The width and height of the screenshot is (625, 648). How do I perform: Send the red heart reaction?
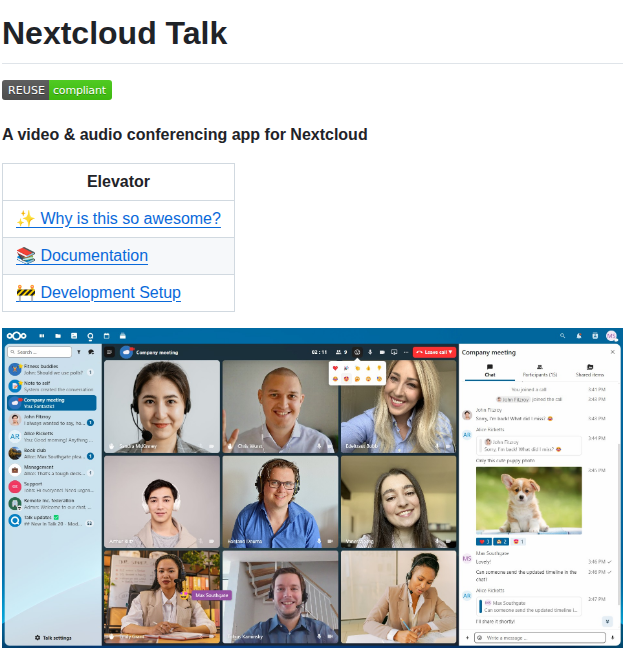pos(335,368)
